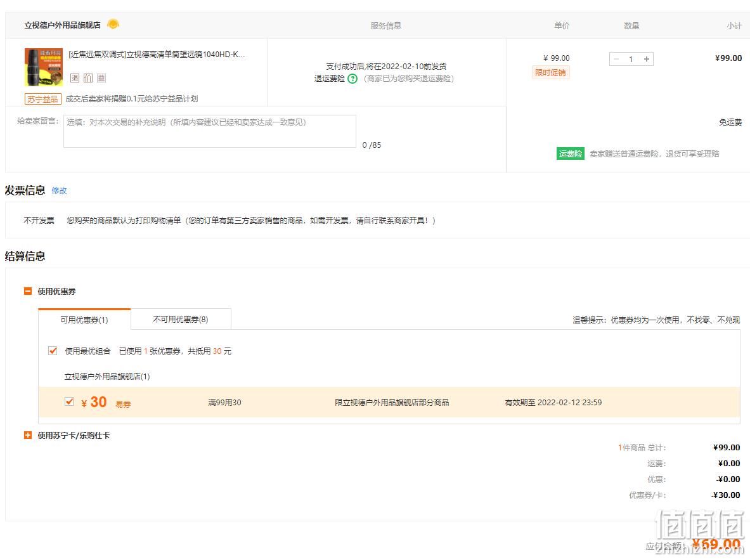Expand the 使用苏宁卡/乐购仕卡 section

(28, 435)
